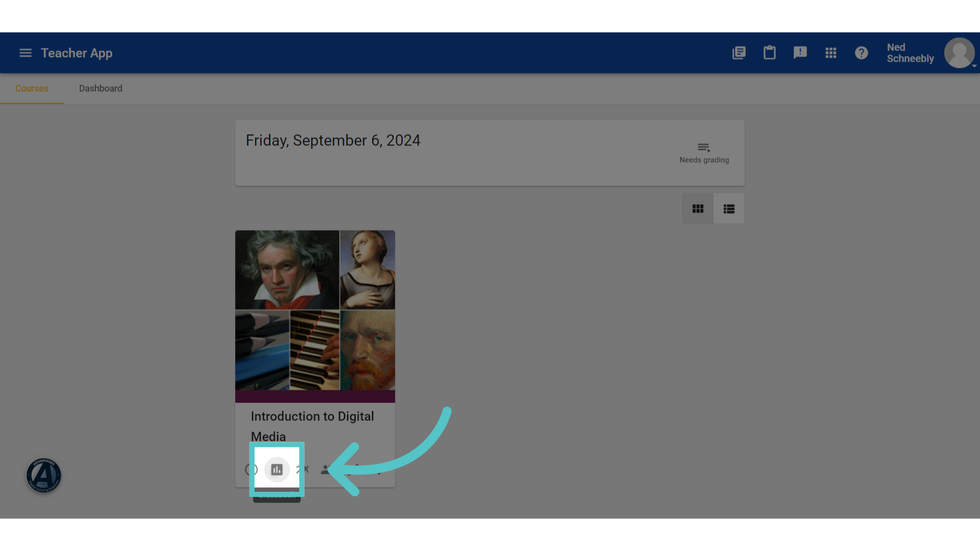Switch courses to grid view
Viewport: 980px width, 551px height.
pyautogui.click(x=698, y=209)
